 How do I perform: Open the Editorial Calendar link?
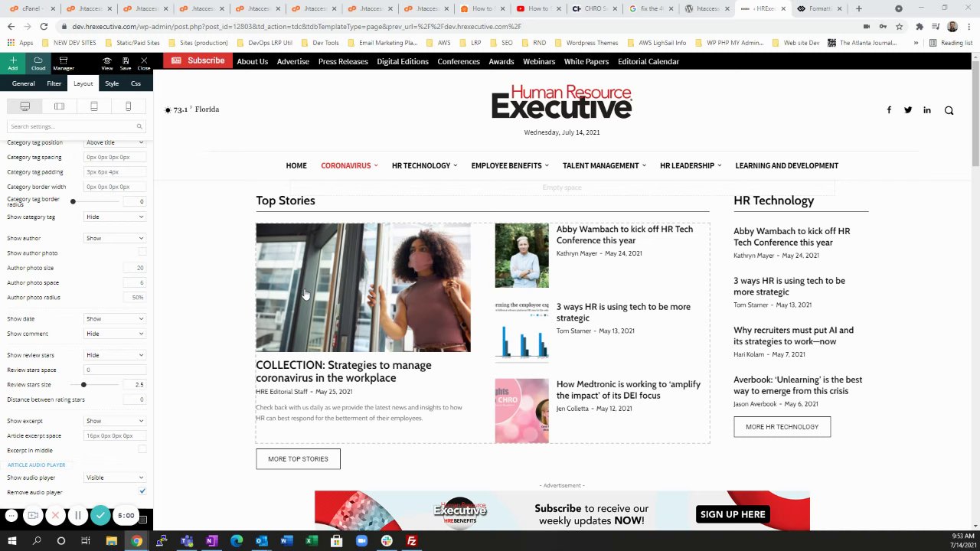tap(648, 61)
